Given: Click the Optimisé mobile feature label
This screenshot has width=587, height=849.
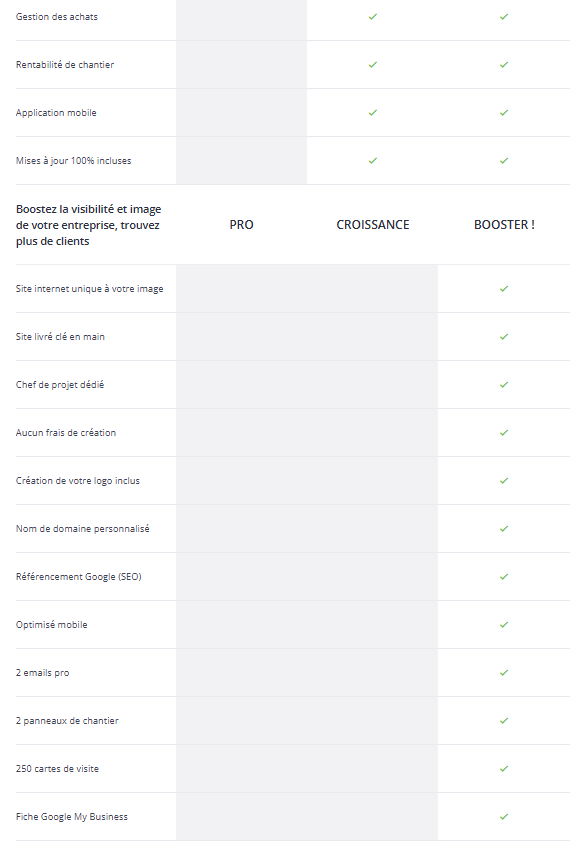Looking at the screenshot, I should coord(51,625).
